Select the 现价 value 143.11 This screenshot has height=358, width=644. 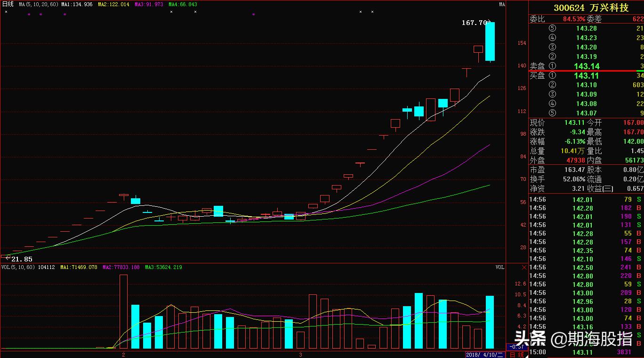[575, 123]
